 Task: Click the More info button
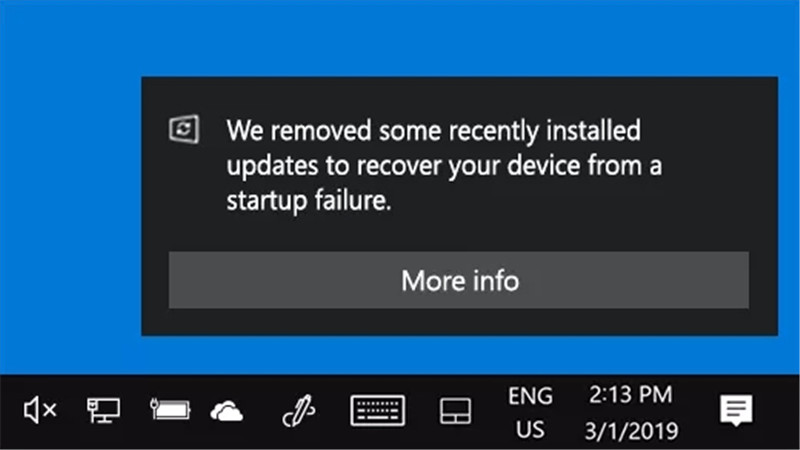(459, 280)
